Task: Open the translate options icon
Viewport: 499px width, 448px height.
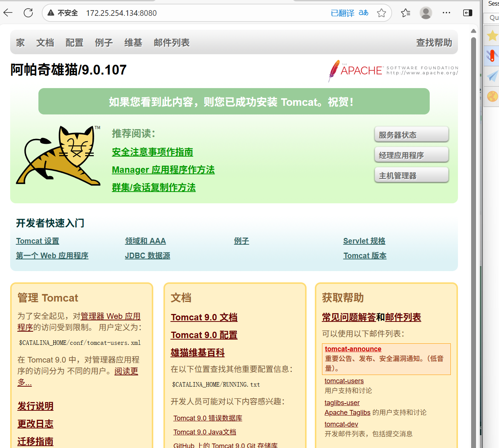Action: tap(363, 13)
